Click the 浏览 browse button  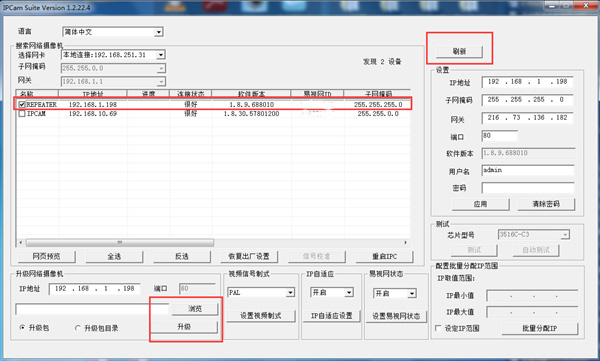click(x=195, y=309)
